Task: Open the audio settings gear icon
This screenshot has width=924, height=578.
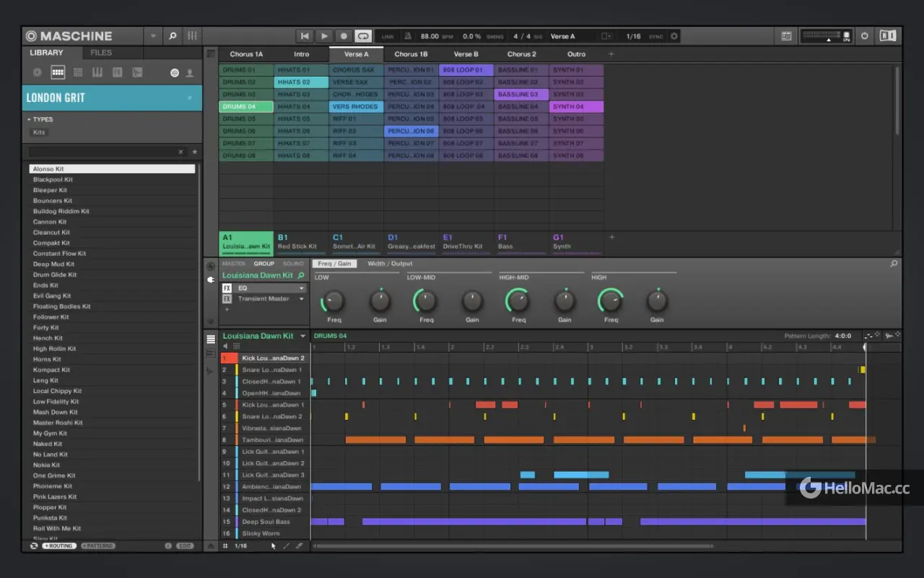Action: [674, 36]
